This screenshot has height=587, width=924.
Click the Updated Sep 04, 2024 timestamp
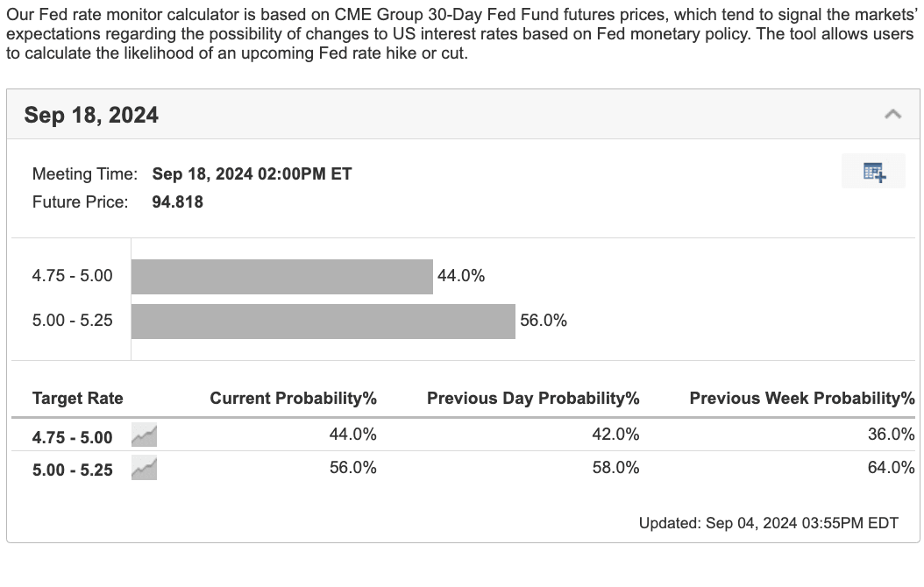point(768,523)
